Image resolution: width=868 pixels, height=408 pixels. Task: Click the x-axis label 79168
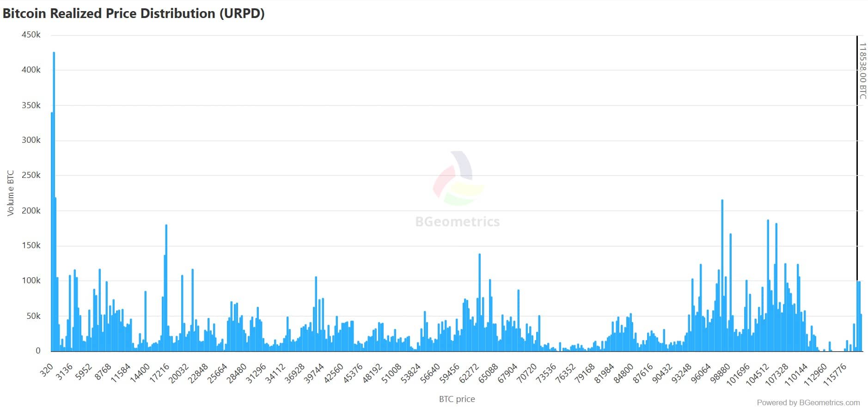584,373
